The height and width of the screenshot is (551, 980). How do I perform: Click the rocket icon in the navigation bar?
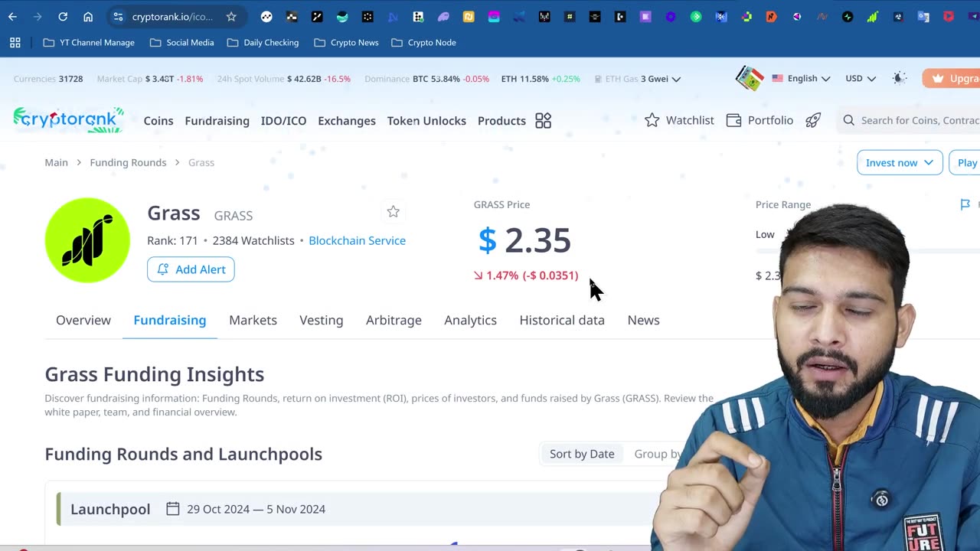813,120
